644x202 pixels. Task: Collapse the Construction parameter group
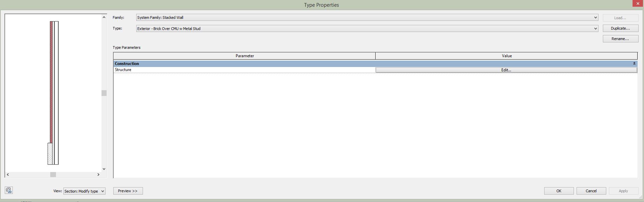(x=634, y=64)
